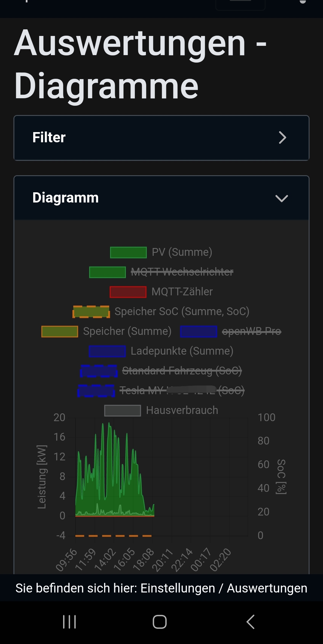
Task: Click the Diagramm header title
Action: click(65, 198)
